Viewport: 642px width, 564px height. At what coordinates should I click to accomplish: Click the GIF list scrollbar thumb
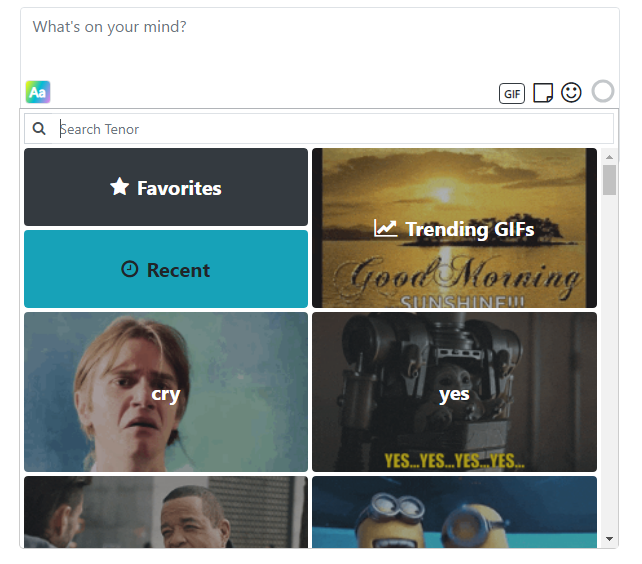[x=609, y=180]
